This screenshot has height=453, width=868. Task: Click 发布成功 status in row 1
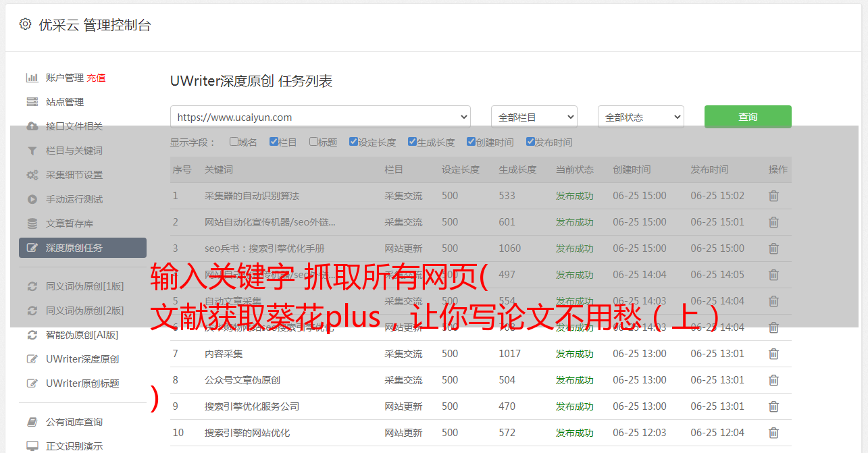(575, 196)
